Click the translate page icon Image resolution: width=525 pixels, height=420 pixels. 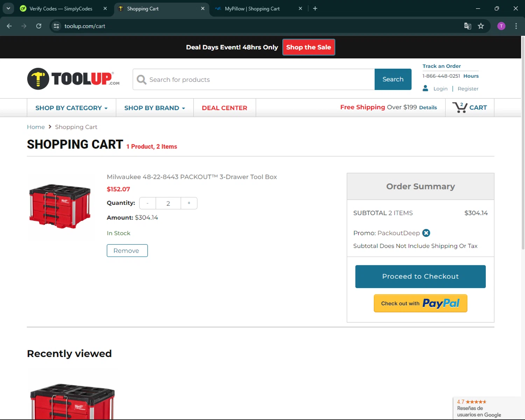point(468,26)
